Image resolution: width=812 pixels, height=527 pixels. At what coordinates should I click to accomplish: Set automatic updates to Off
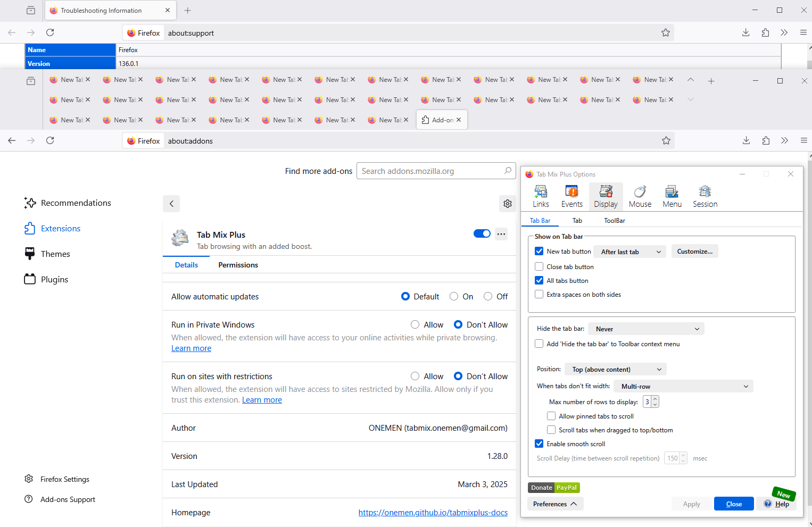coord(488,297)
